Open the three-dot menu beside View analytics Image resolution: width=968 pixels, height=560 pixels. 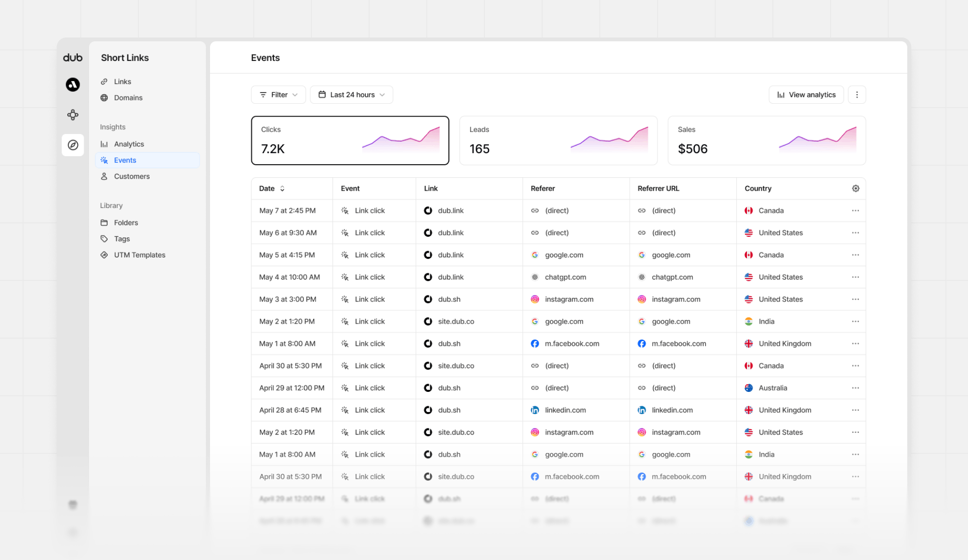pos(856,95)
